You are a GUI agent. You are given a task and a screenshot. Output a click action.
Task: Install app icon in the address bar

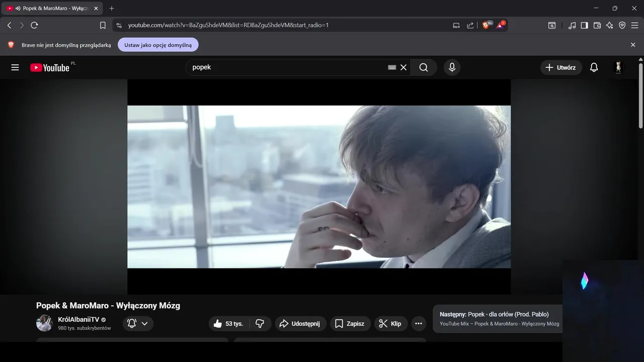pyautogui.click(x=456, y=25)
